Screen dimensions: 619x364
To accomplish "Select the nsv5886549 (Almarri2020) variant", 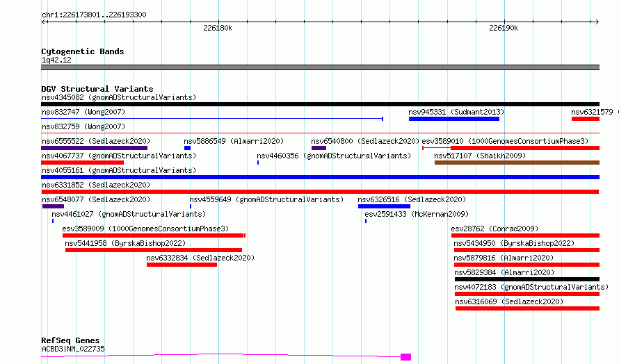I will point(234,141).
